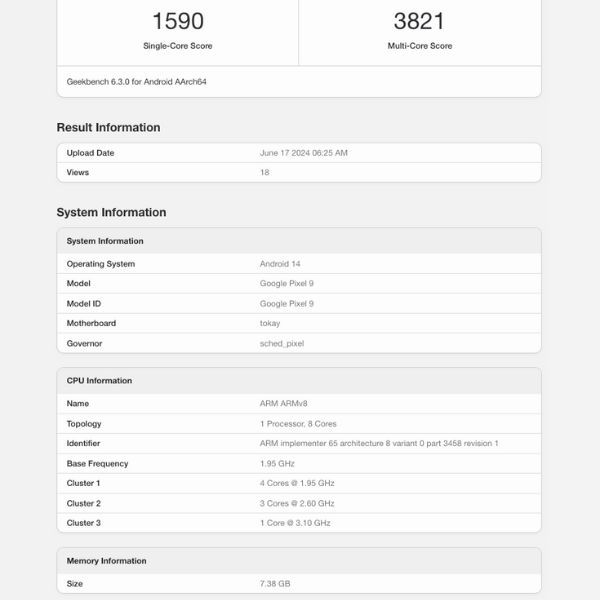The width and height of the screenshot is (600, 600).
Task: Click the 3 Cores @ 2.60 GHz value
Action: click(297, 504)
